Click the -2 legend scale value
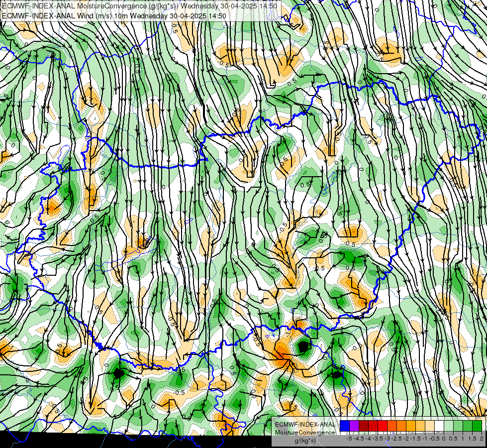 pos(406,439)
